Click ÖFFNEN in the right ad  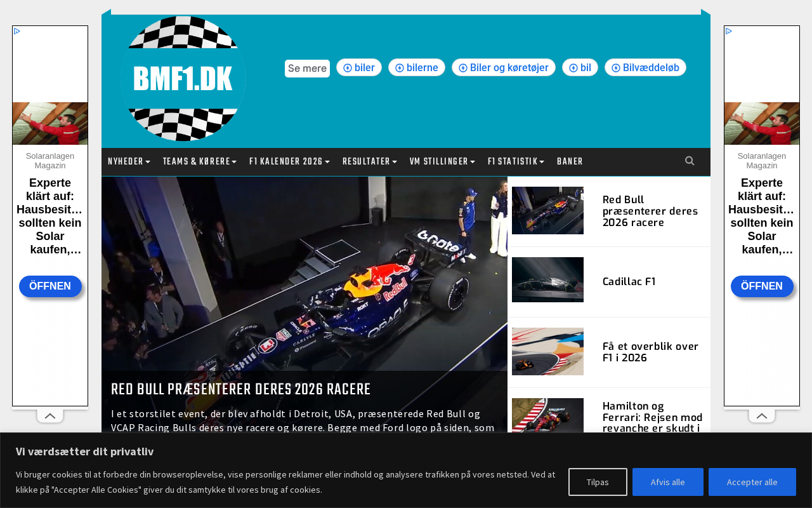[762, 286]
